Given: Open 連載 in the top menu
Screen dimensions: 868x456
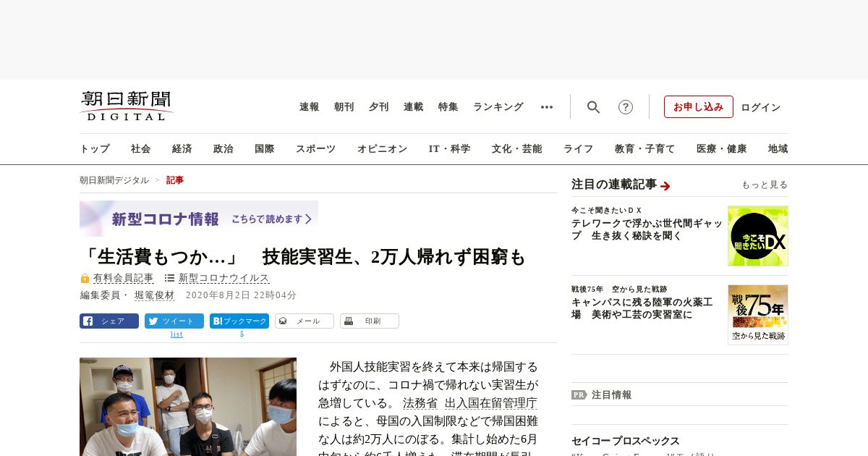Looking at the screenshot, I should click(414, 107).
